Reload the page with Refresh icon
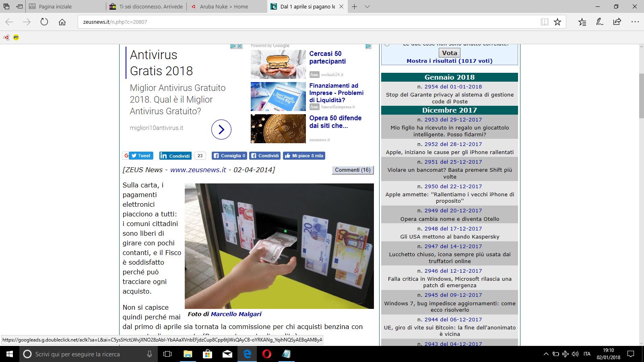 44,22
